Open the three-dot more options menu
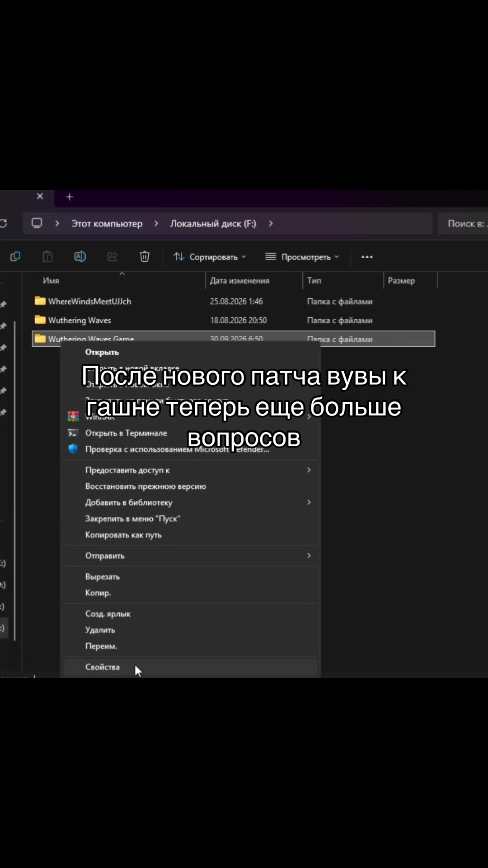The height and width of the screenshot is (868, 488). click(x=367, y=257)
